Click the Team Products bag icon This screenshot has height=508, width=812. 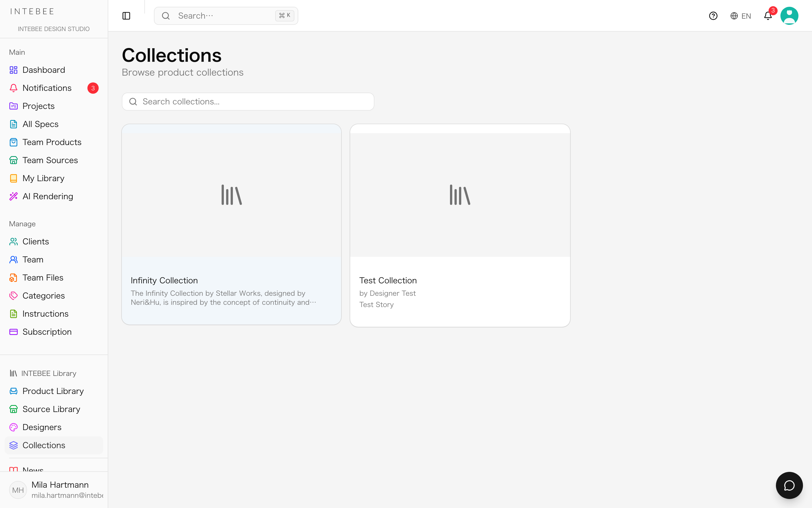click(x=14, y=142)
